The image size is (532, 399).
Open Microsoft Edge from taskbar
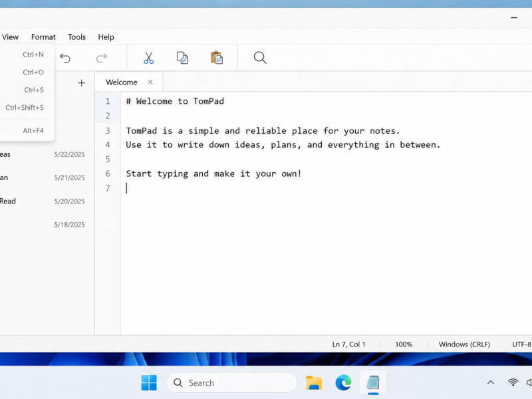[343, 383]
